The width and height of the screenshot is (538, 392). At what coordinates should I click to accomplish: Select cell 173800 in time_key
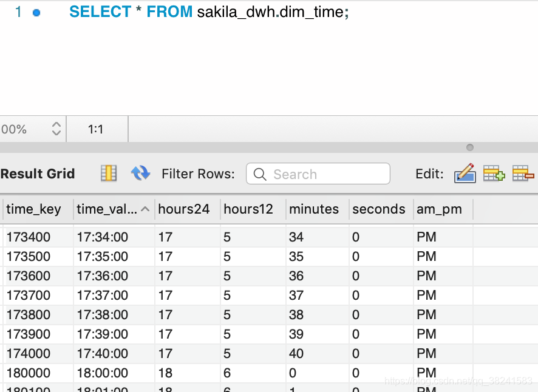click(x=38, y=315)
